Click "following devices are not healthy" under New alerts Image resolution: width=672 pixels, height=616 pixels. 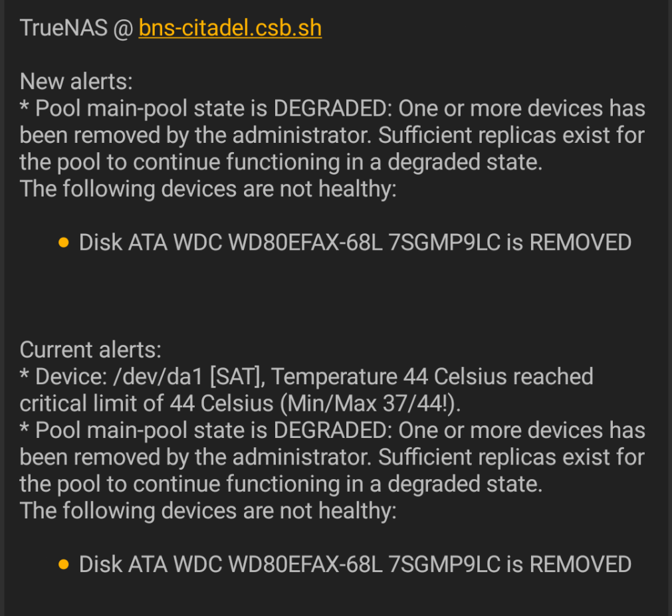pyautogui.click(x=230, y=189)
